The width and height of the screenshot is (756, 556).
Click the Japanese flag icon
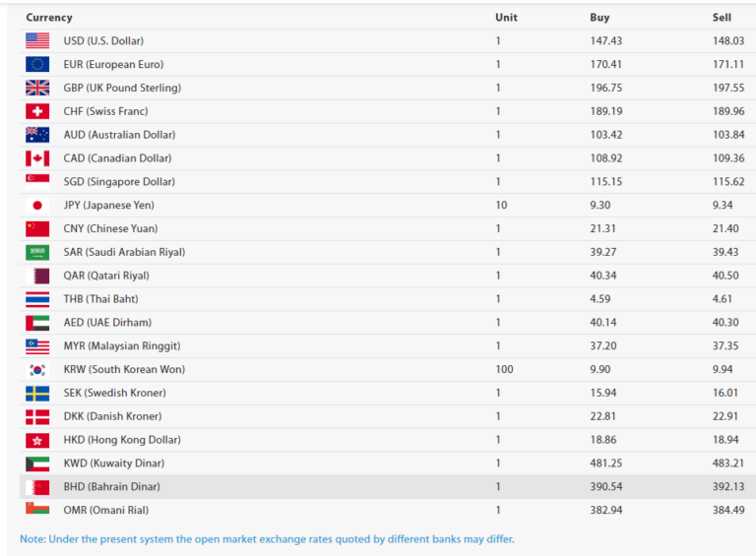(x=37, y=205)
